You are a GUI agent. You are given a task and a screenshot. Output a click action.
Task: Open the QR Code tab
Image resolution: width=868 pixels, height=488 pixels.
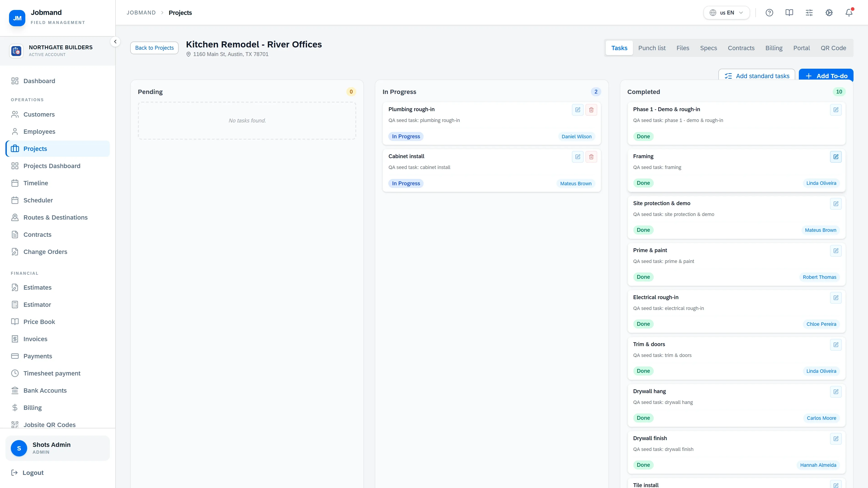pos(833,48)
